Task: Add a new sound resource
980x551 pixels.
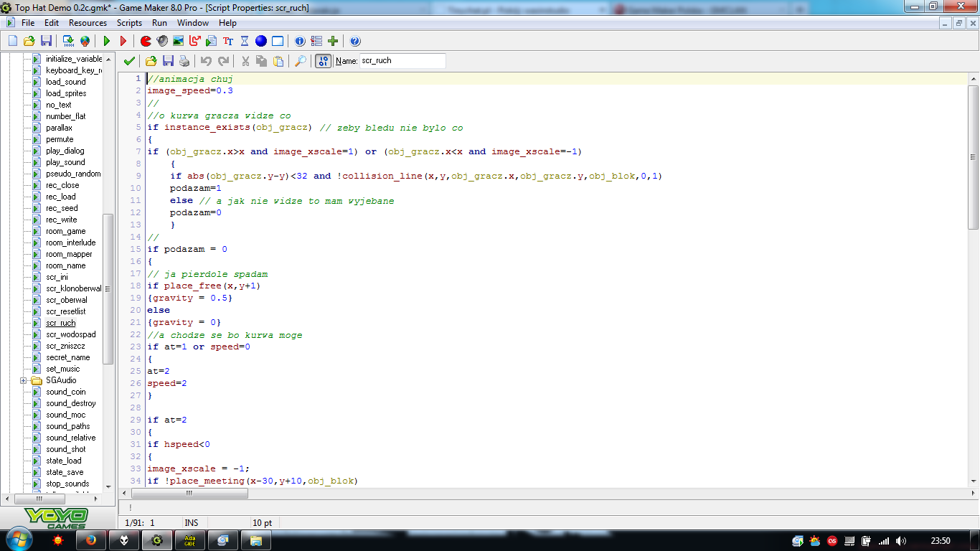Action: tap(162, 42)
